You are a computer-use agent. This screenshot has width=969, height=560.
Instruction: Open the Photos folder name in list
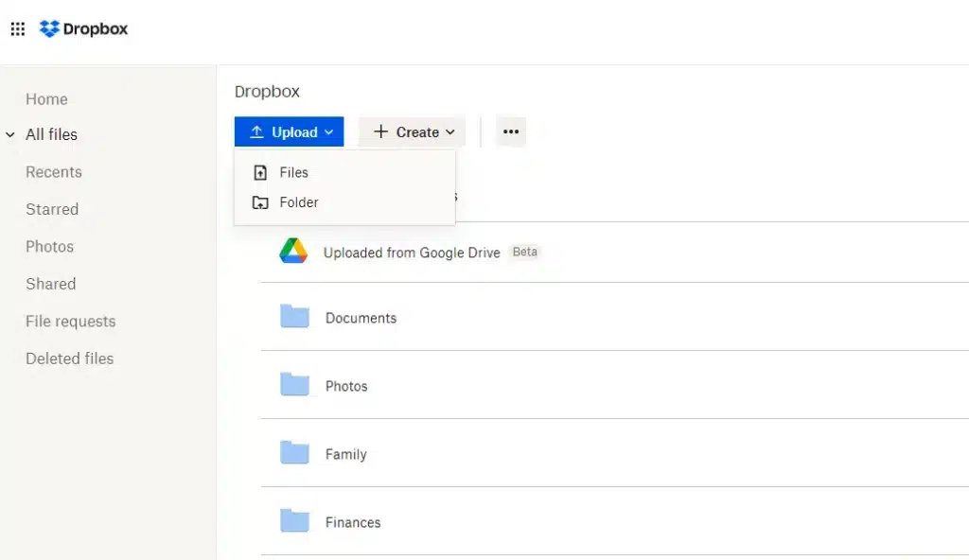pos(346,386)
